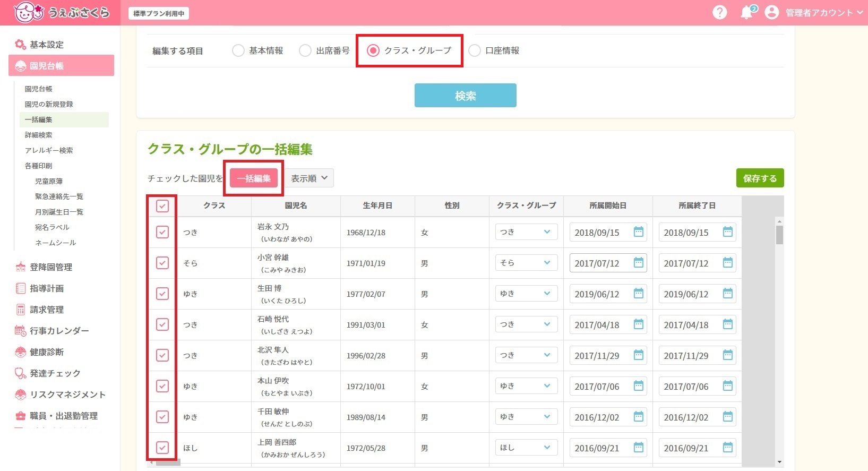Open calendar for 小宮 幹雄 end date

point(728,263)
